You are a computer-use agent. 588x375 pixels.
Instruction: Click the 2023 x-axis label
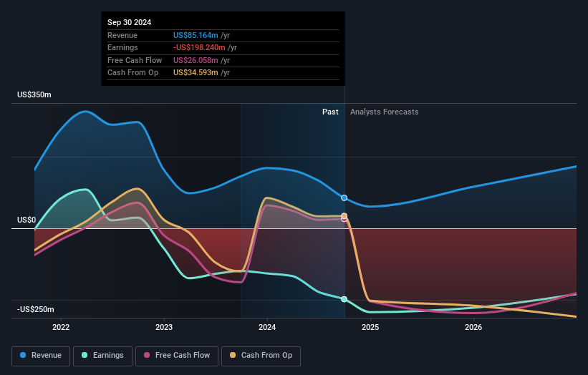click(164, 328)
